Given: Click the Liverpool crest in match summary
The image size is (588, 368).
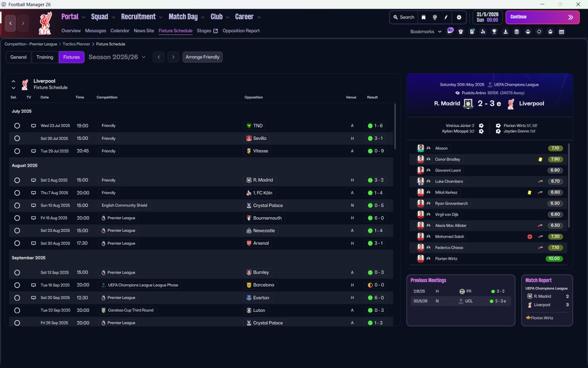Looking at the screenshot, I should tap(511, 103).
